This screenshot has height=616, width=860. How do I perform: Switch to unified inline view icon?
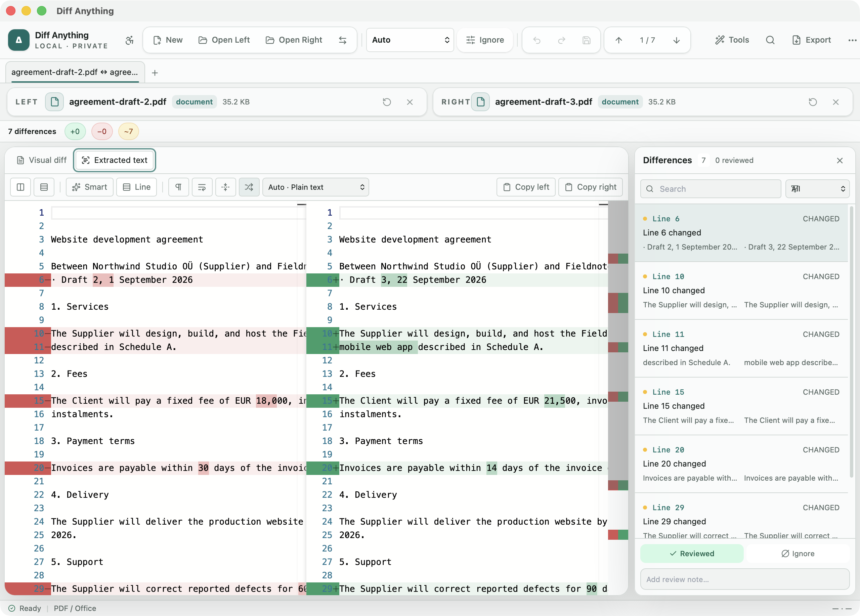click(x=44, y=187)
